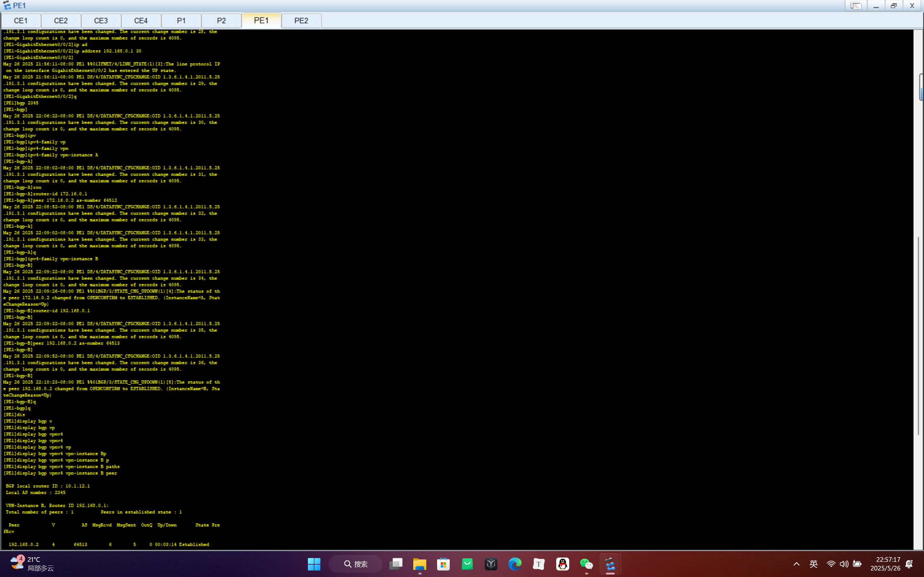Open the Windows Start menu
Screen dimensions: 924x577
[314, 564]
